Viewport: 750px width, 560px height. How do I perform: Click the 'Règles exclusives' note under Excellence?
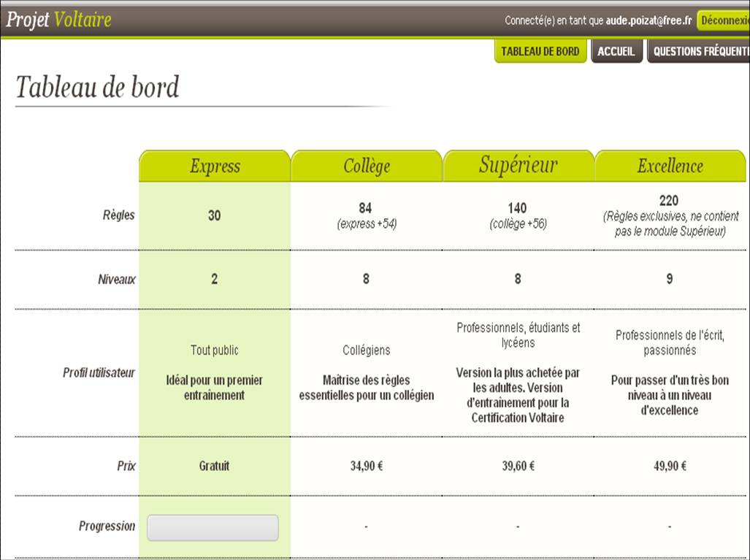point(670,224)
